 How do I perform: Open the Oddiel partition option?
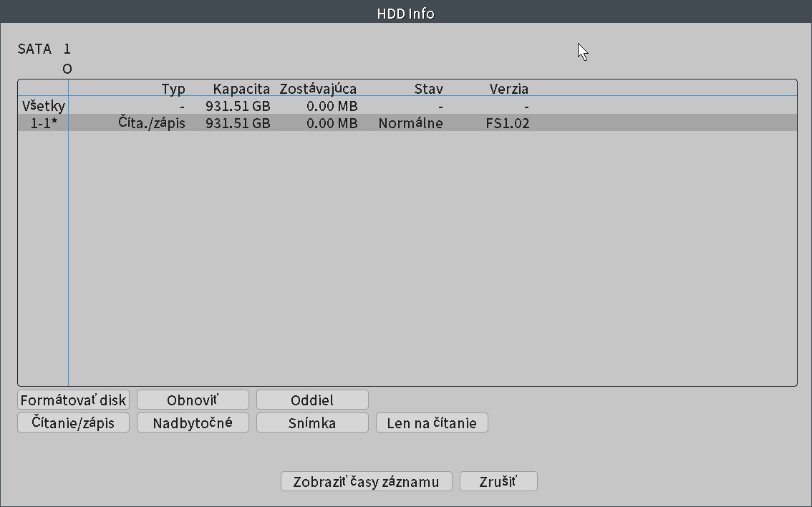point(312,400)
